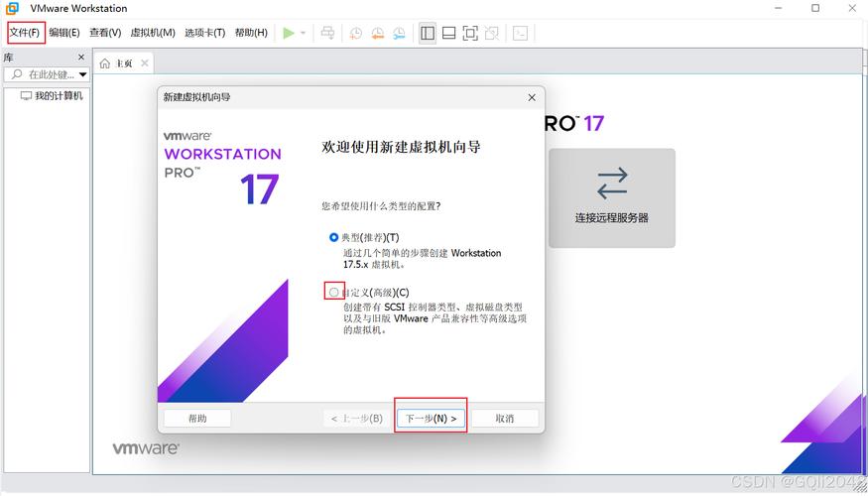The width and height of the screenshot is (868, 496).
Task: Click the VMware Workstation title bar logo
Action: pyautogui.click(x=12, y=8)
